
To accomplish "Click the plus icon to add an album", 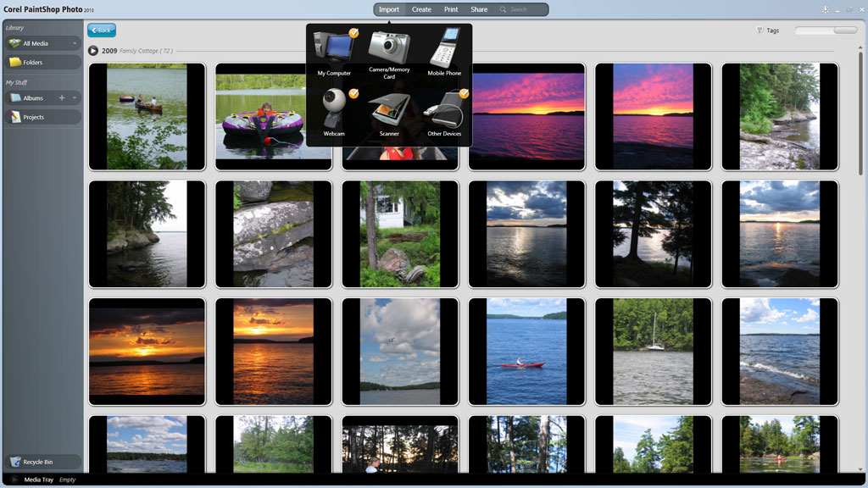I will pyautogui.click(x=62, y=98).
